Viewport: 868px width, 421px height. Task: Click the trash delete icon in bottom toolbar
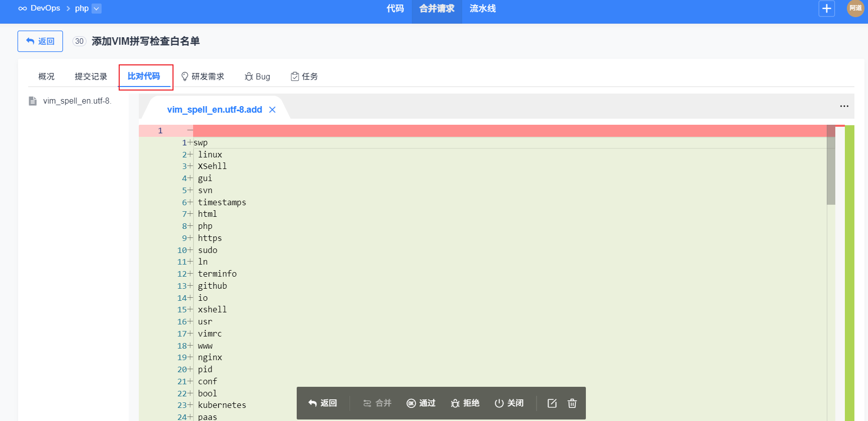572,403
